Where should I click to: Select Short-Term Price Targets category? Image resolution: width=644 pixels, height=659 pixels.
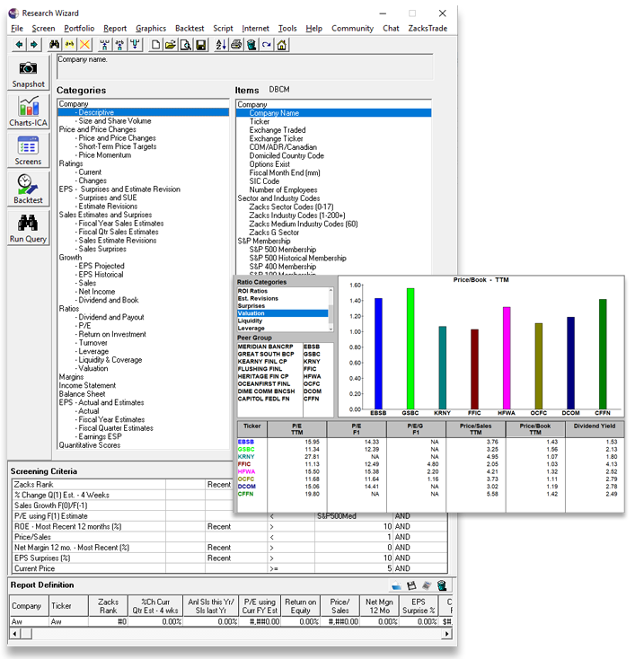[118, 146]
